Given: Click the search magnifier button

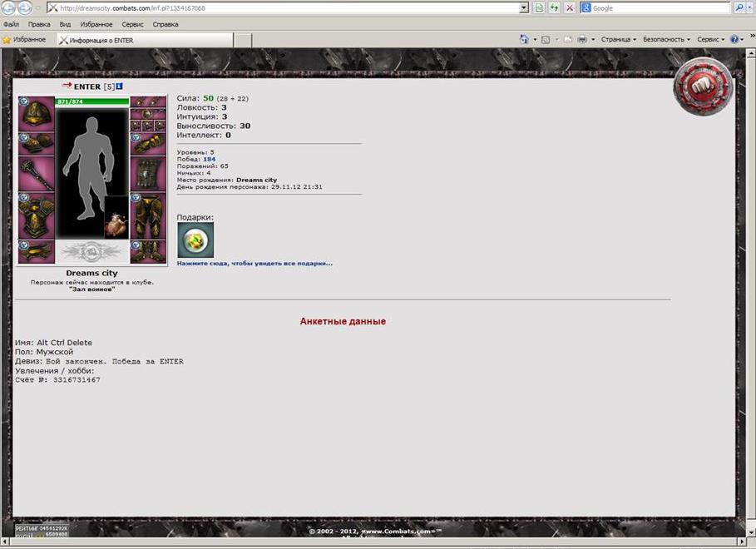Looking at the screenshot, I should [x=739, y=7].
